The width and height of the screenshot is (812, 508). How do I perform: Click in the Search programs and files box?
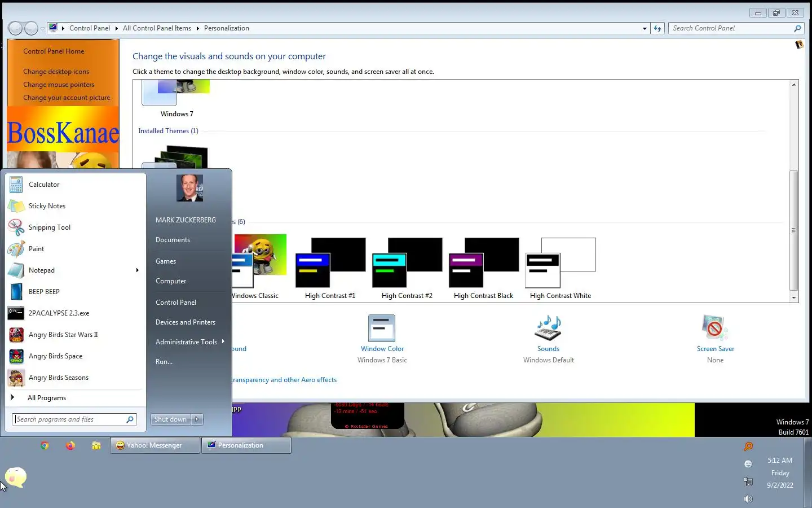(x=74, y=419)
